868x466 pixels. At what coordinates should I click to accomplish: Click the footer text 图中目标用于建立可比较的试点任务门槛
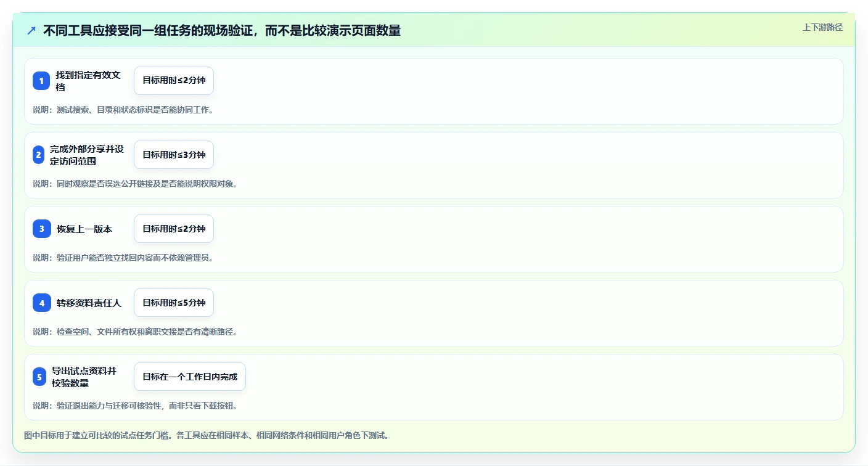pyautogui.click(x=207, y=436)
